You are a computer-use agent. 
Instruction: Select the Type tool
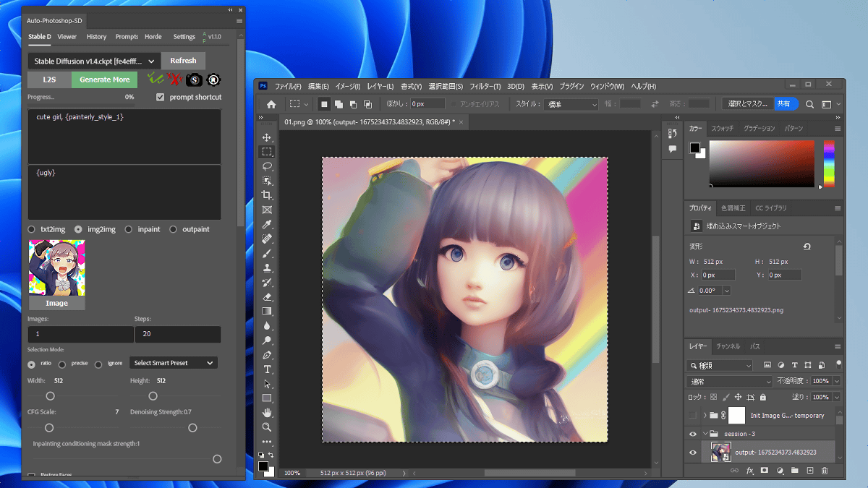point(267,369)
